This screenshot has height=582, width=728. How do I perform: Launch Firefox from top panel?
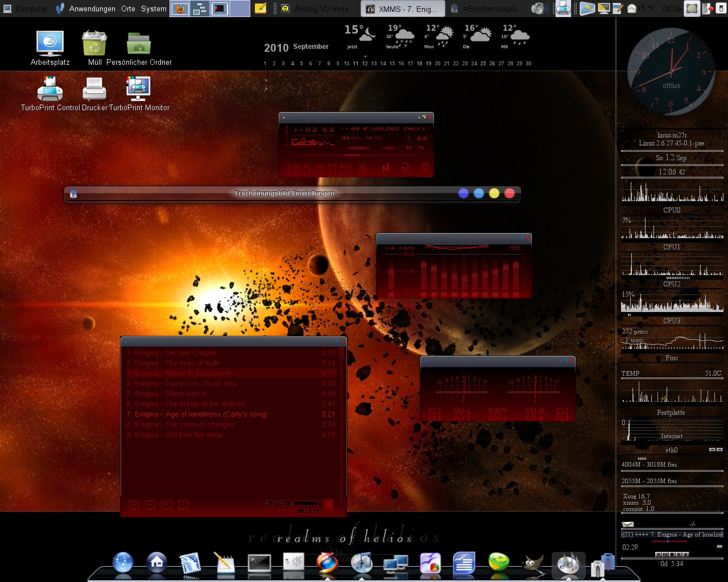click(180, 9)
